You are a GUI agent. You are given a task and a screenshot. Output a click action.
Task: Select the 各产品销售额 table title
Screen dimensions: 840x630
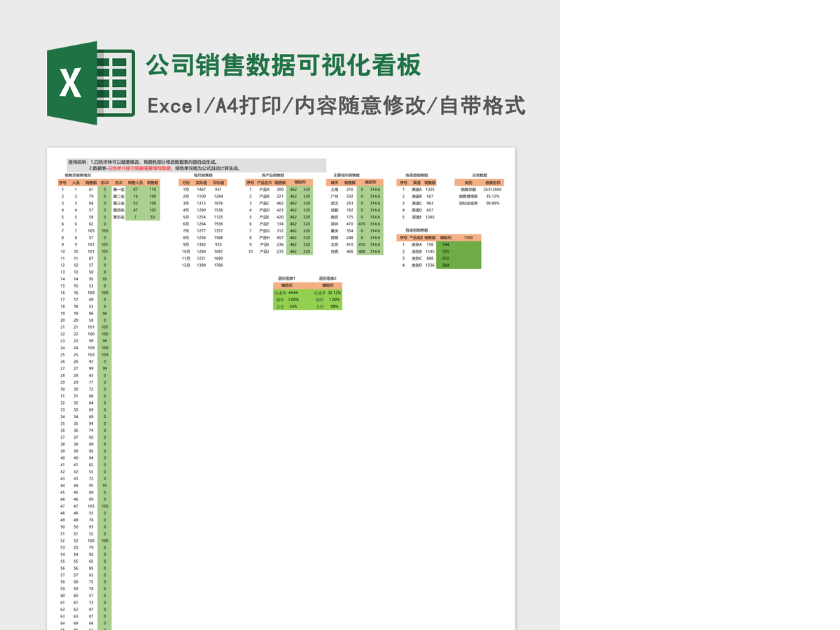point(273,175)
